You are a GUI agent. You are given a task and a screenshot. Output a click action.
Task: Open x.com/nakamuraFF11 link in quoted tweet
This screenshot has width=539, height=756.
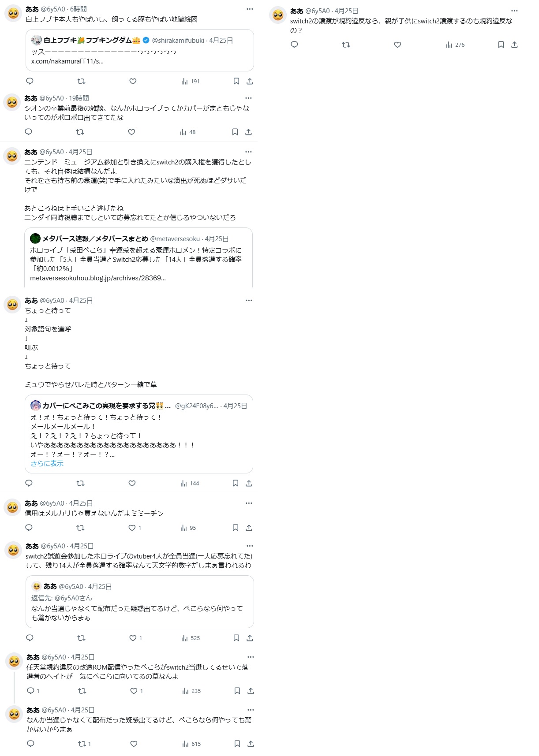67,61
